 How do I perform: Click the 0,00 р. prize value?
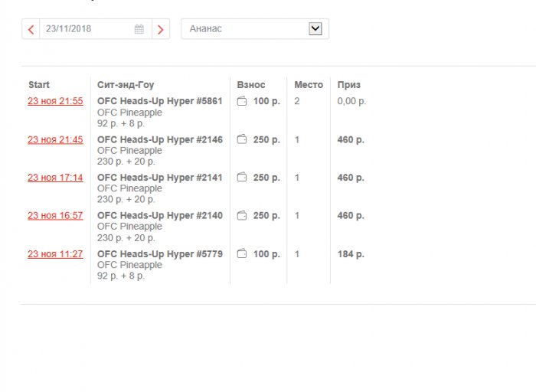pyautogui.click(x=351, y=101)
